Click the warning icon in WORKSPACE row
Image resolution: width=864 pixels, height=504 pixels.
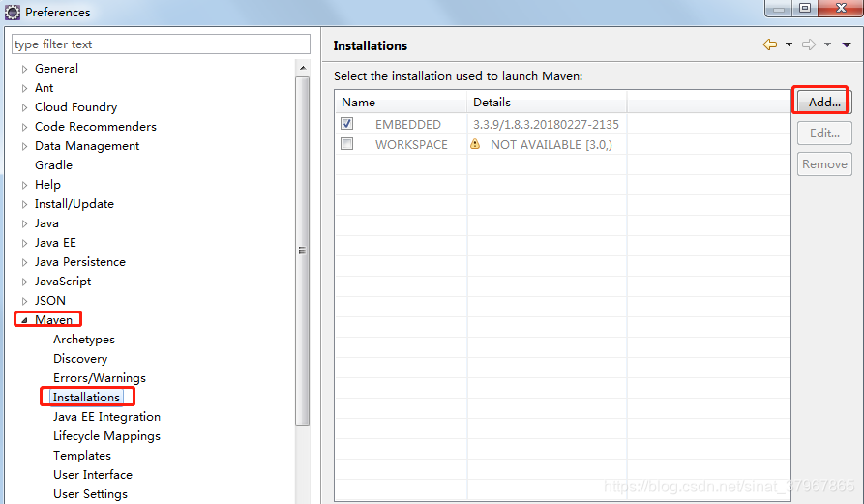(x=475, y=144)
